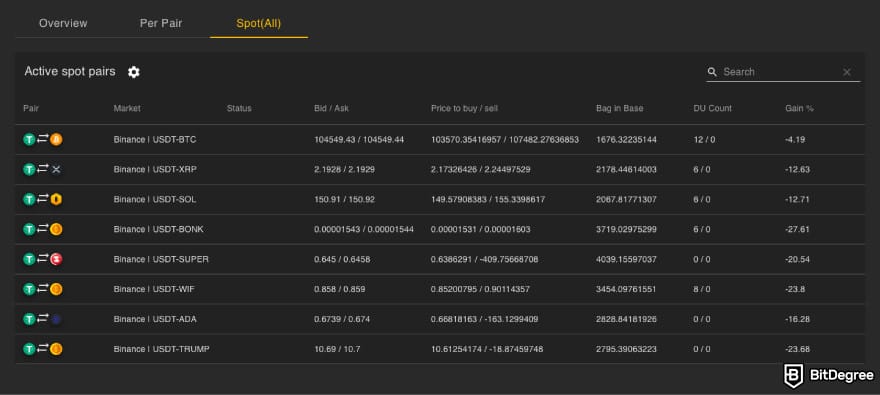Switch to the Overview tab
Image resolution: width=880 pixels, height=395 pixels.
click(x=63, y=23)
